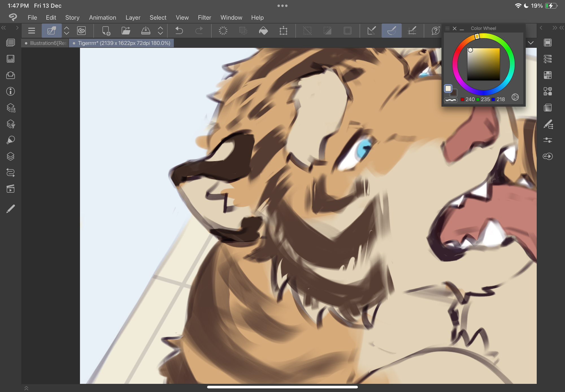This screenshot has height=392, width=565.
Task: Open the Information palette icon
Action: coord(10,91)
